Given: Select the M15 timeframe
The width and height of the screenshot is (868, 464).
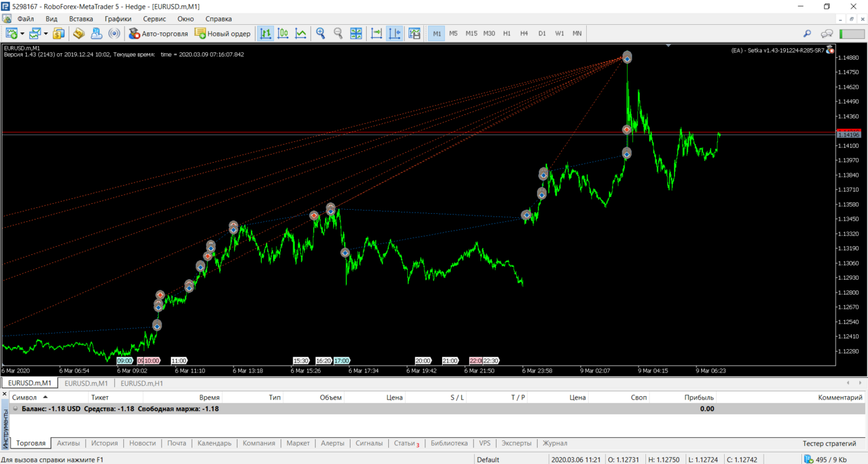Looking at the screenshot, I should point(471,33).
